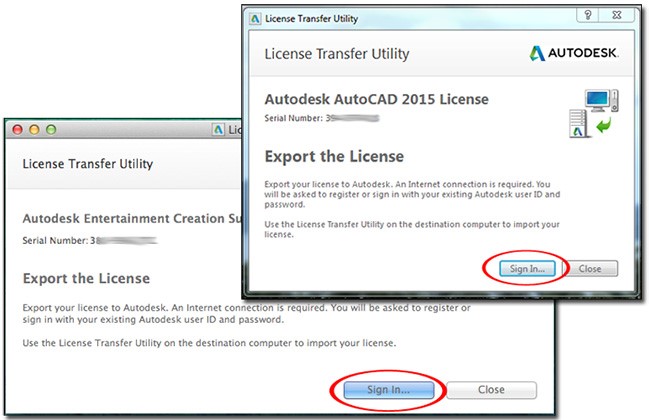This screenshot has width=650, height=420.
Task: Click Close button in the Windows dialog
Action: pos(590,268)
